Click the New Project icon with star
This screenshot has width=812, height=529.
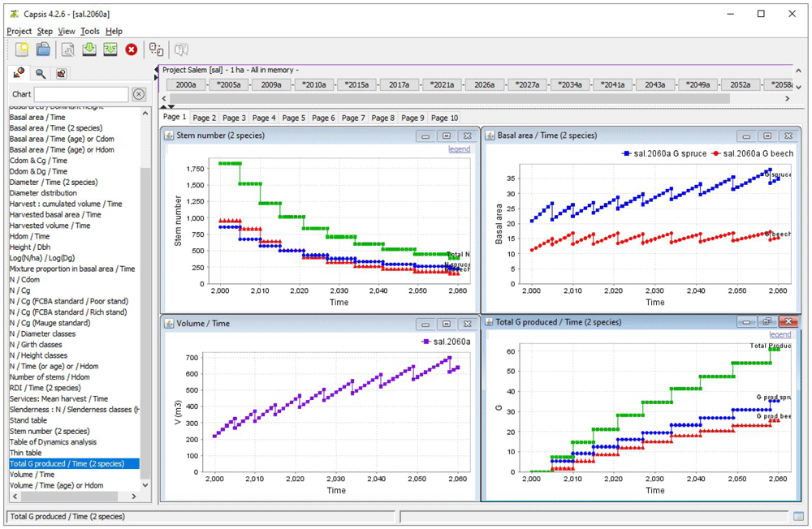(x=22, y=49)
